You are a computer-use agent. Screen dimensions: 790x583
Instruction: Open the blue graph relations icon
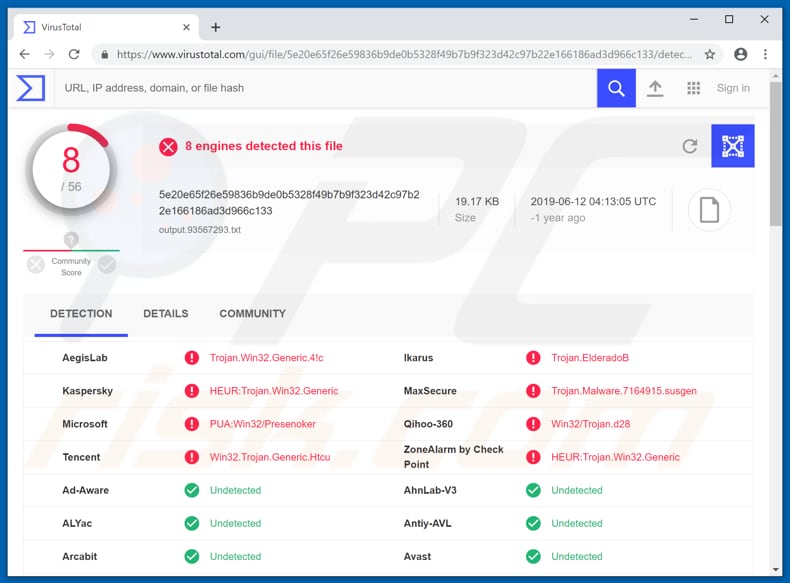point(733,146)
